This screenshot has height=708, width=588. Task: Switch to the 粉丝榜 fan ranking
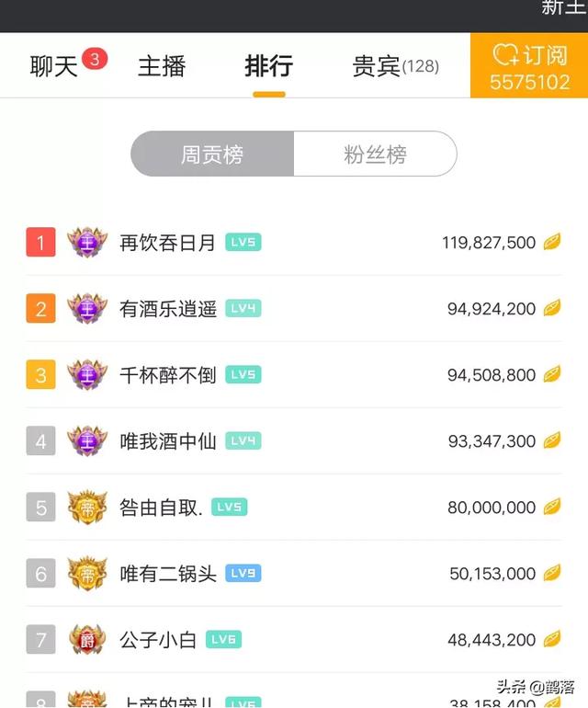[x=375, y=154]
